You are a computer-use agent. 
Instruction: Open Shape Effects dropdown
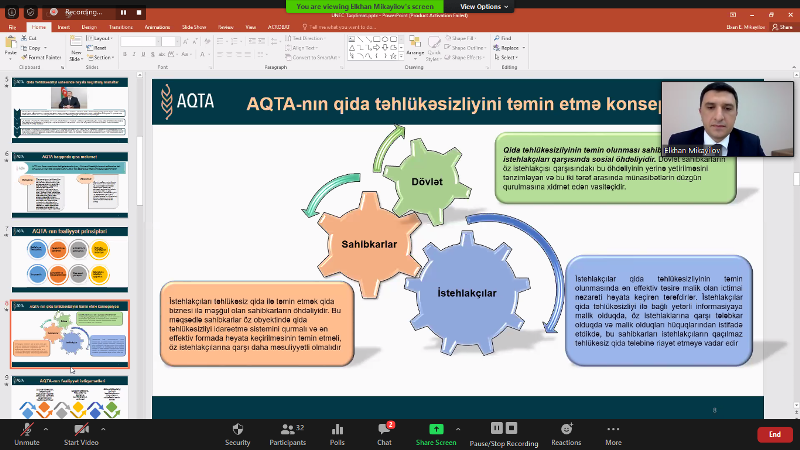coord(464,57)
